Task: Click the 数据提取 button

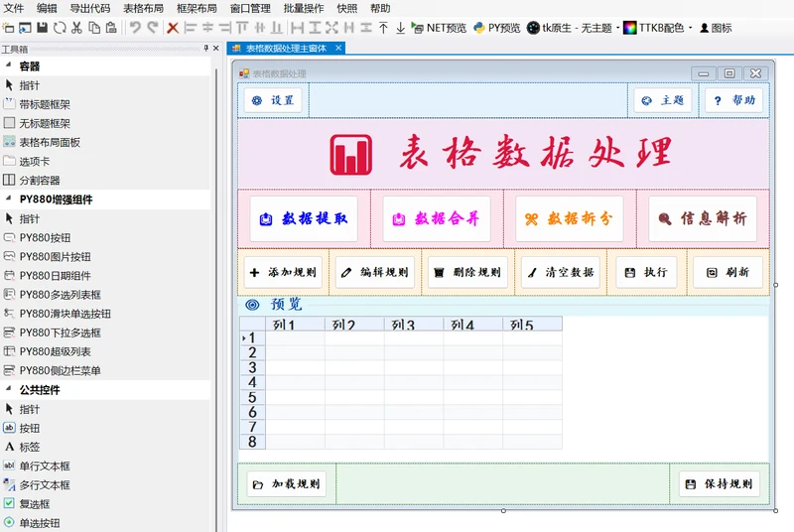Action: [304, 218]
